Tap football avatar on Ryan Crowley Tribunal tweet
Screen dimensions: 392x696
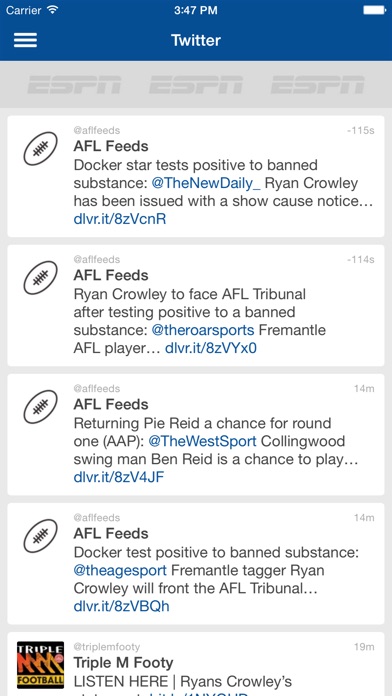point(40,278)
